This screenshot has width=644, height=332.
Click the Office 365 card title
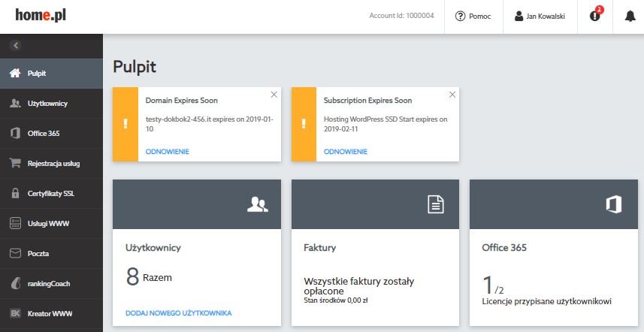point(504,248)
